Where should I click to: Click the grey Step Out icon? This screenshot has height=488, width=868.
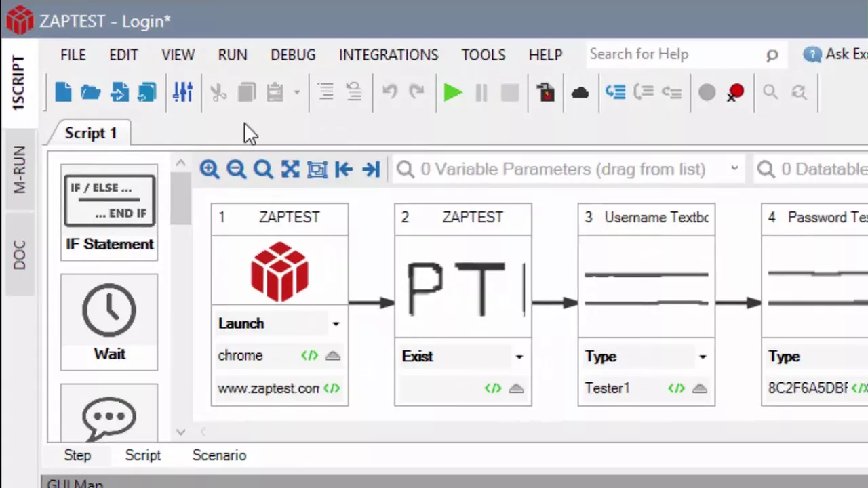[x=671, y=92]
